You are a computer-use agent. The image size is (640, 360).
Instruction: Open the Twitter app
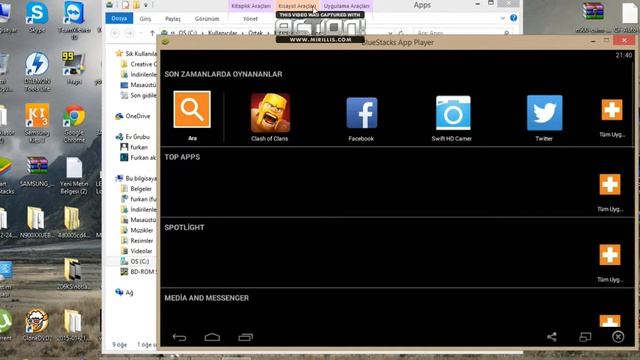pos(544,113)
